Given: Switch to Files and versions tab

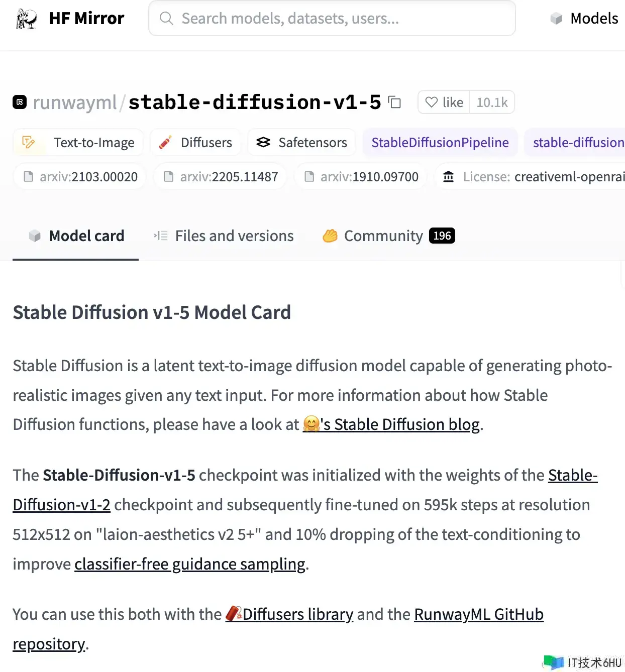Looking at the screenshot, I should (x=224, y=236).
